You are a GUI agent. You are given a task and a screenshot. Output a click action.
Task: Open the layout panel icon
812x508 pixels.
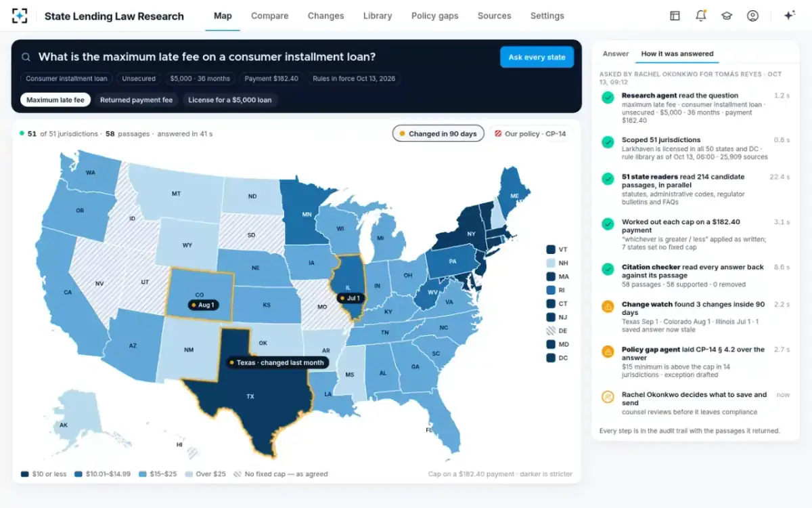[675, 16]
